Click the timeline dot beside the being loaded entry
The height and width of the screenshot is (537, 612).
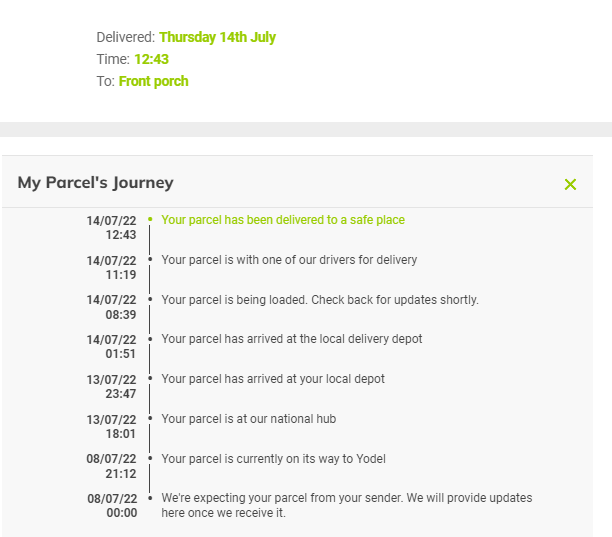[x=149, y=299]
